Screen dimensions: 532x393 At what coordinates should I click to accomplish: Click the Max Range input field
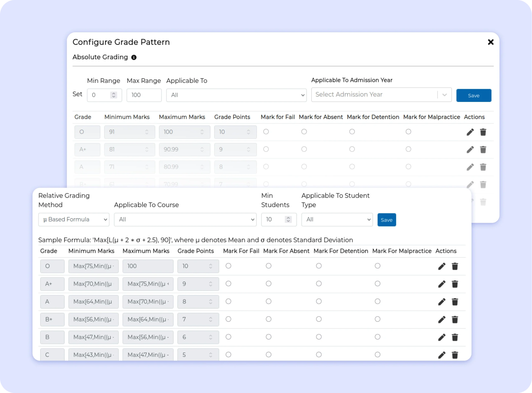[x=144, y=95]
